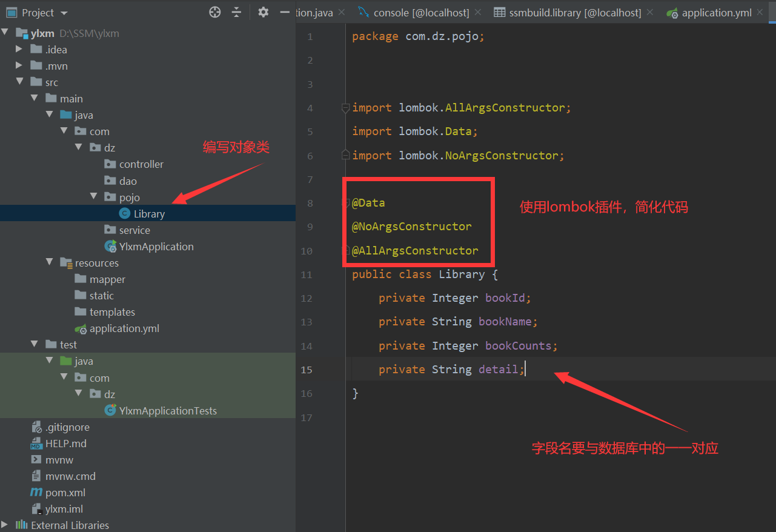Click the YlxmApplication run class icon

[x=110, y=246]
